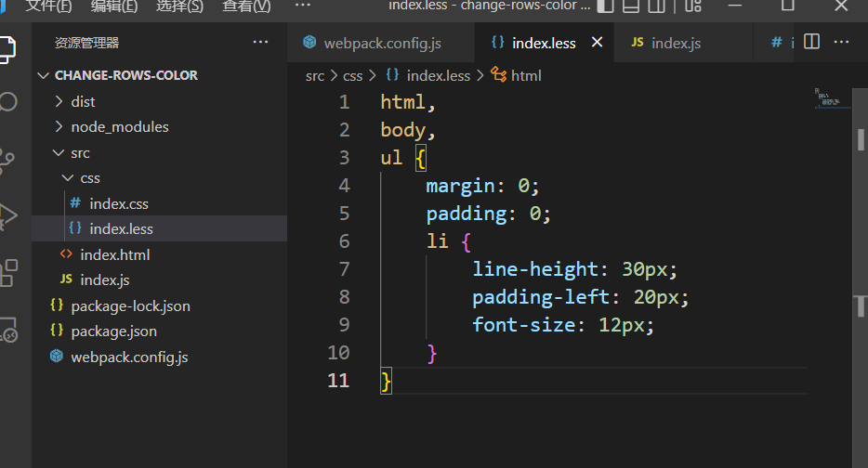The width and height of the screenshot is (868, 468).
Task: Toggle the primary side bar visibility
Action: tap(605, 6)
